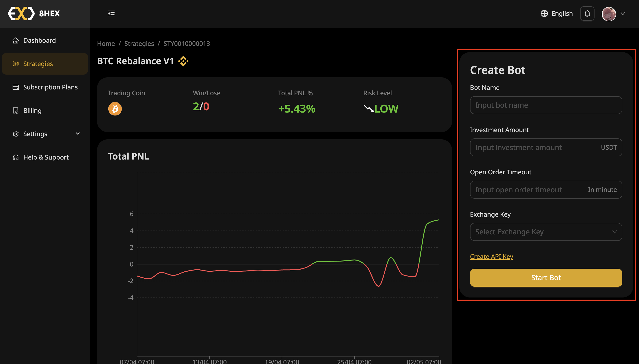Screen dimensions: 639x364
Task: Click the Risk Level downtrend arrow icon
Action: (x=368, y=109)
